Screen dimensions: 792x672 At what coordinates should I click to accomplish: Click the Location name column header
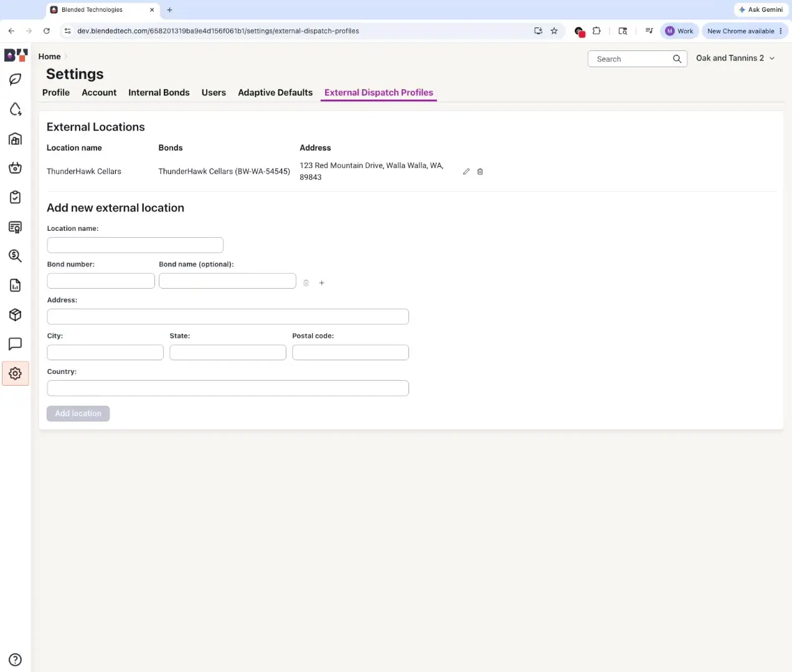74,148
